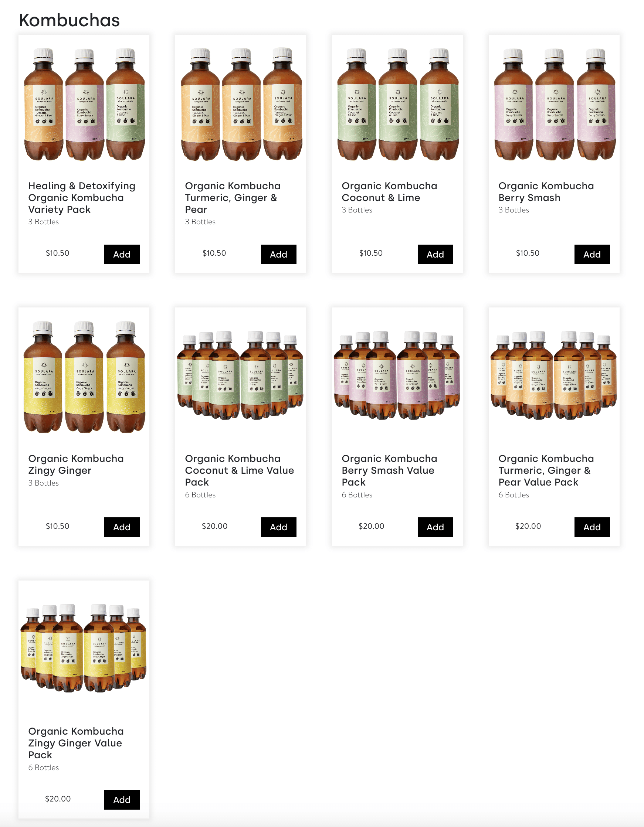Open the Variety Pack bottles image
This screenshot has height=827, width=644.
point(84,104)
